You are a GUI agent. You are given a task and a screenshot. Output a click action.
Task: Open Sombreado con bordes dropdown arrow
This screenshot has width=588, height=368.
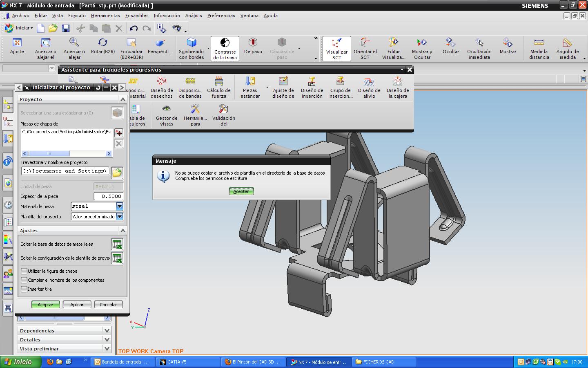pos(208,49)
